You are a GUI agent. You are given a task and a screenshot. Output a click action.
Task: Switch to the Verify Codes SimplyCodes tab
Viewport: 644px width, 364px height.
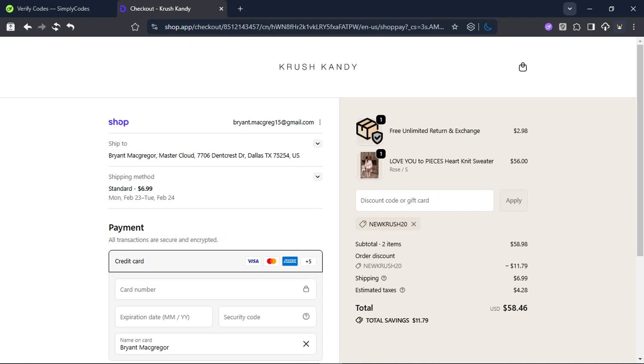(58, 9)
